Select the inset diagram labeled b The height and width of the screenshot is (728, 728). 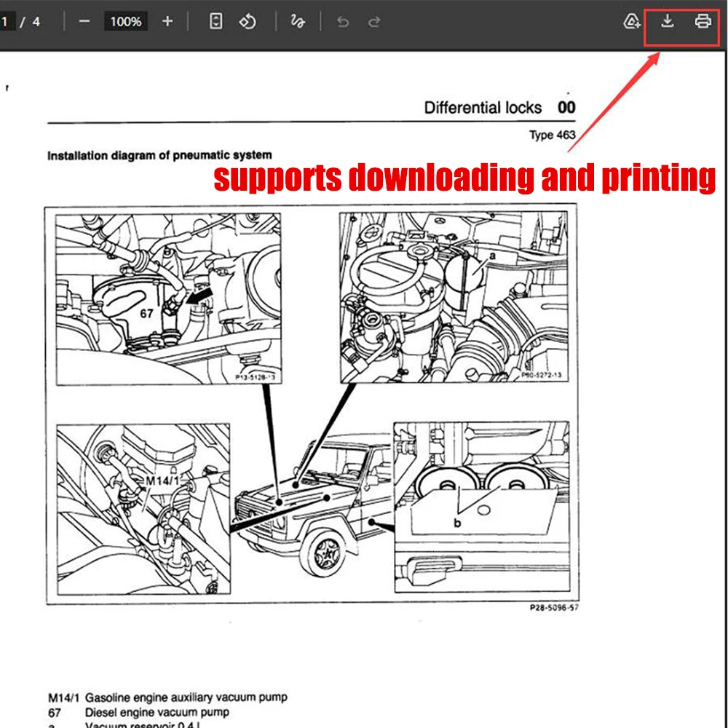click(482, 506)
